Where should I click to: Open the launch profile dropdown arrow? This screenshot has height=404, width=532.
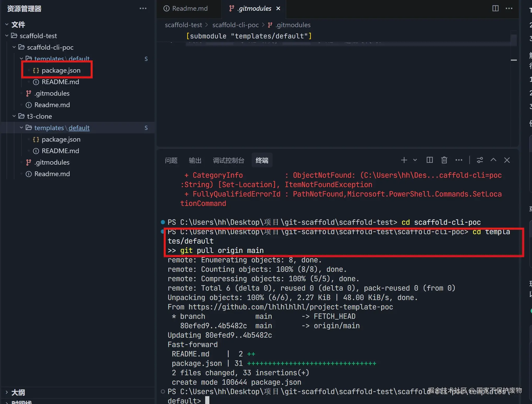coord(415,160)
